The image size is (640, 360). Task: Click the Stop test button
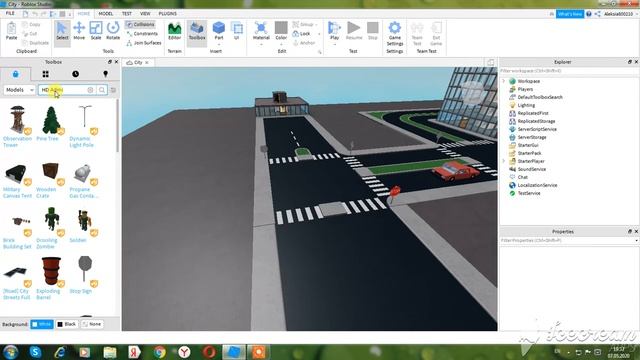click(x=373, y=31)
